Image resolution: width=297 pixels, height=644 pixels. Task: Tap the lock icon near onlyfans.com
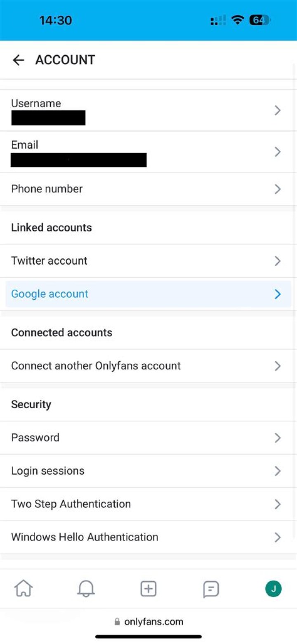[x=116, y=622]
